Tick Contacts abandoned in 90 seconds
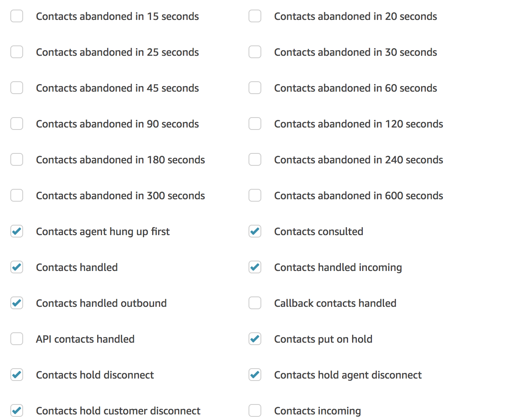This screenshot has height=420, width=513. pyautogui.click(x=17, y=124)
